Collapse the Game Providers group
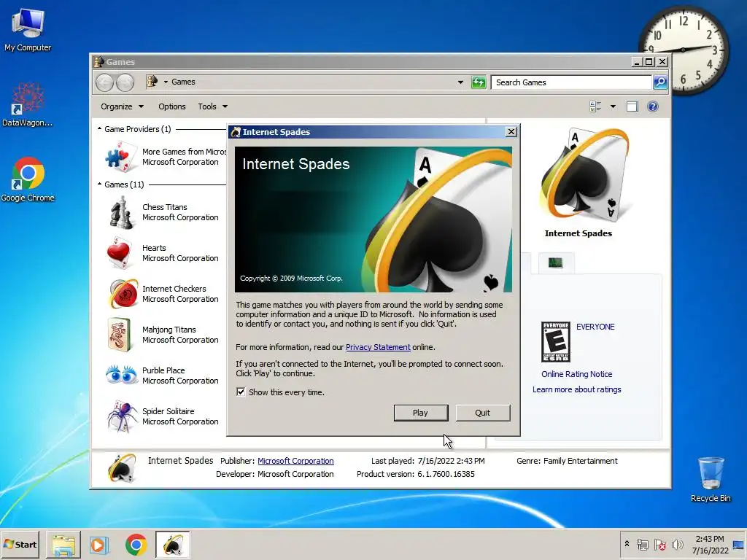This screenshot has width=747, height=560. [99, 128]
